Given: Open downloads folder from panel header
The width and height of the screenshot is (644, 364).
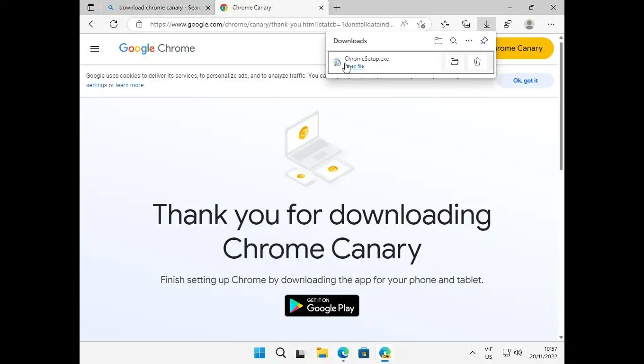Looking at the screenshot, I should coord(438,41).
